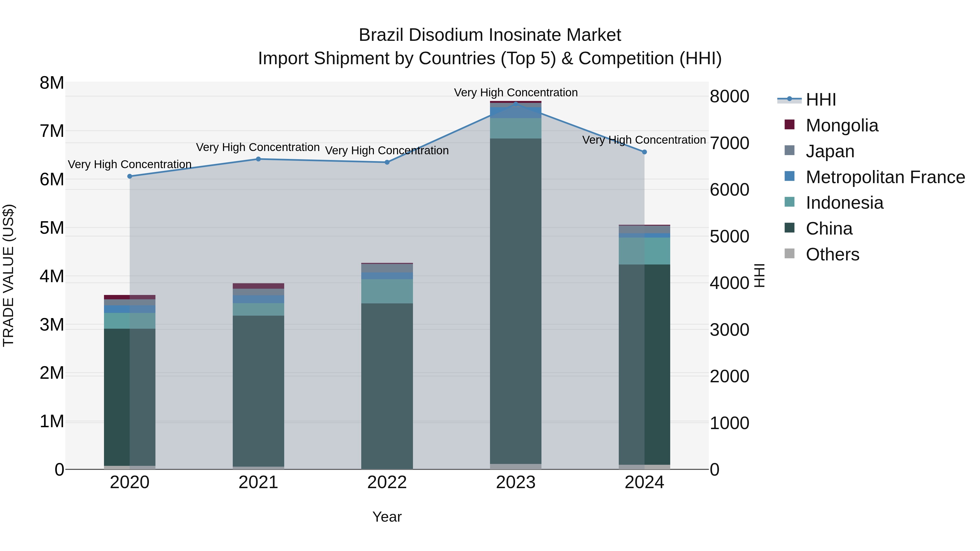Click the China dark green swatch
The image size is (980, 551).
(789, 228)
